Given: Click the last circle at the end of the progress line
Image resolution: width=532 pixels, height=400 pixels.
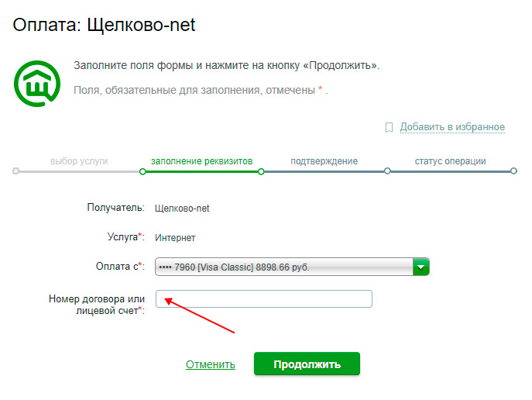Looking at the screenshot, I should tap(513, 171).
